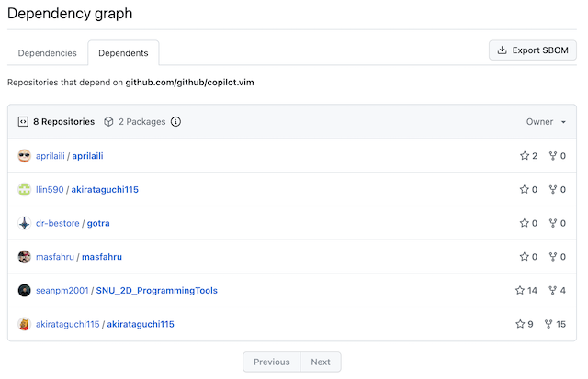The image size is (588, 379).
Task: Show the 2 Packages list
Action: click(140, 122)
